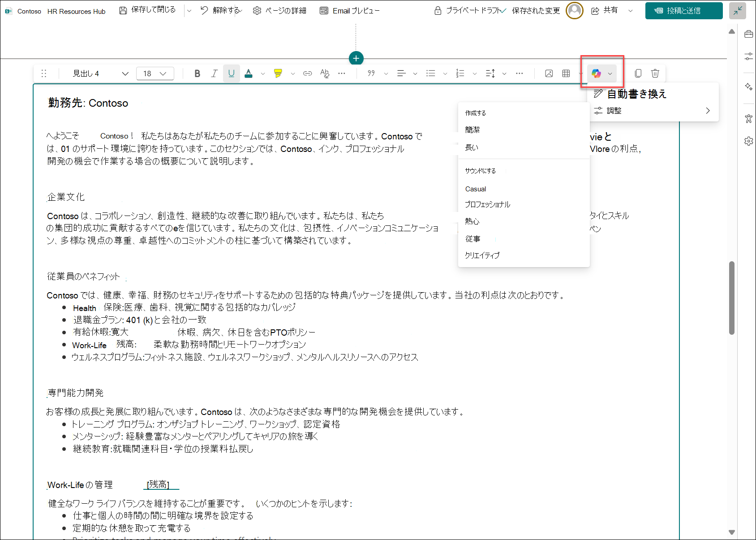Screen dimensions: 756x540
Task: Open 調整 submenu
Action: [x=653, y=111]
